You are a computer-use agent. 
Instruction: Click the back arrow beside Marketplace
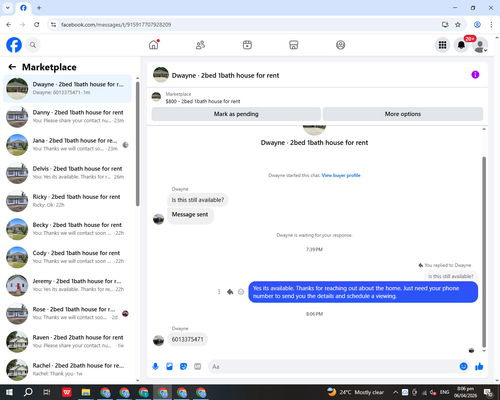click(x=12, y=67)
